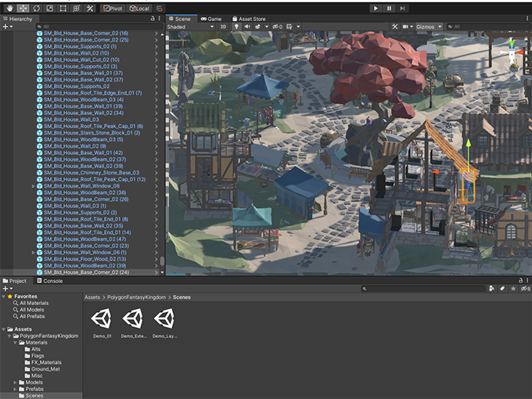This screenshot has width=532, height=399.
Task: Search by label icon in Project toolbar
Action: (502, 289)
